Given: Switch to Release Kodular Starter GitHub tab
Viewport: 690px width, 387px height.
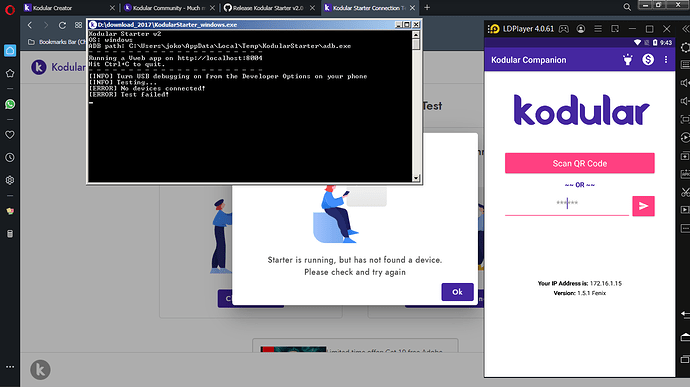Looking at the screenshot, I should point(269,8).
